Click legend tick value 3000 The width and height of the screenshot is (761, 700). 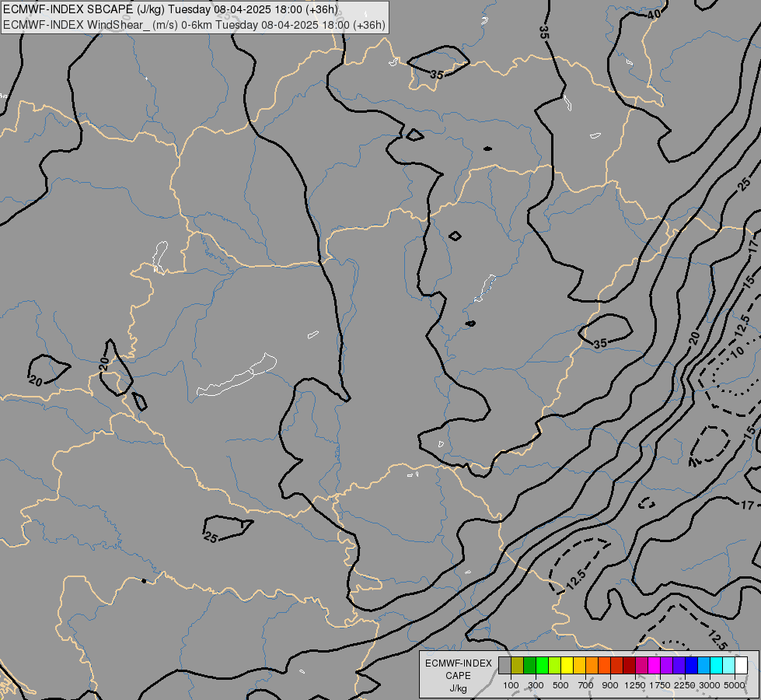coord(710,685)
